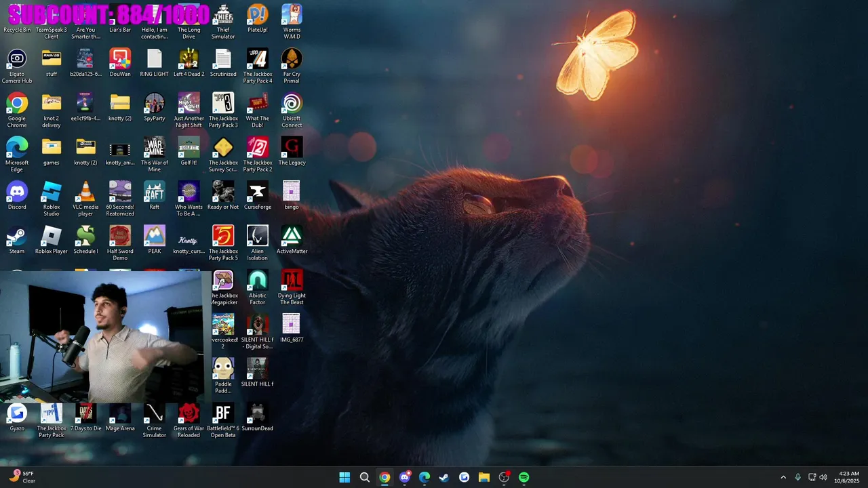Launch Crime Simulator desktop shortcut
Screen dimensions: 868x488
(x=155, y=420)
